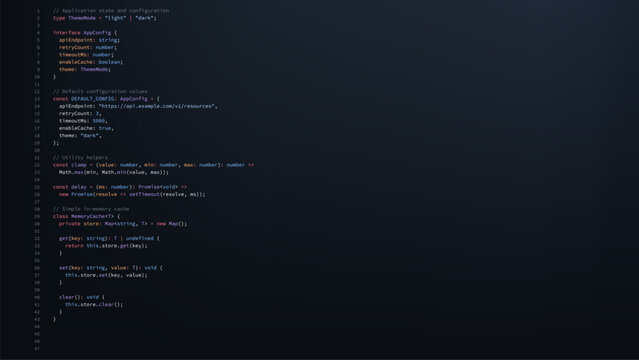The height and width of the screenshot is (360, 639).
Task: Click the "interface AppConfig {" line
Action: [85, 33]
